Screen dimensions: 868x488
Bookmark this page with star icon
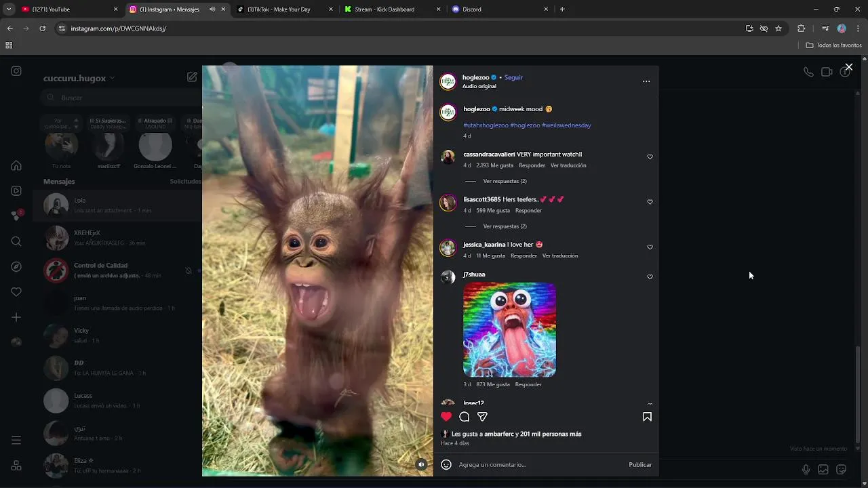tap(778, 28)
